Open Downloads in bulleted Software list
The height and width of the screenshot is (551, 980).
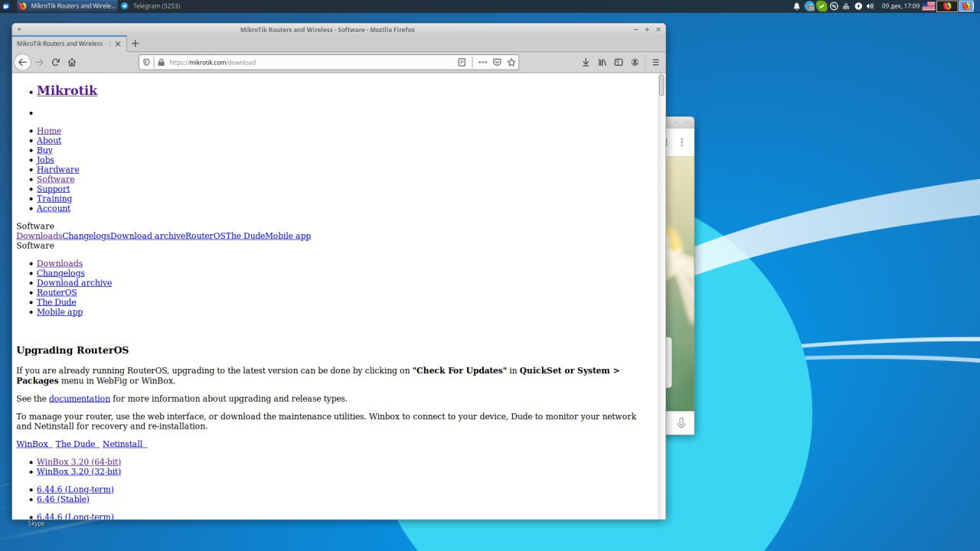pyautogui.click(x=60, y=263)
